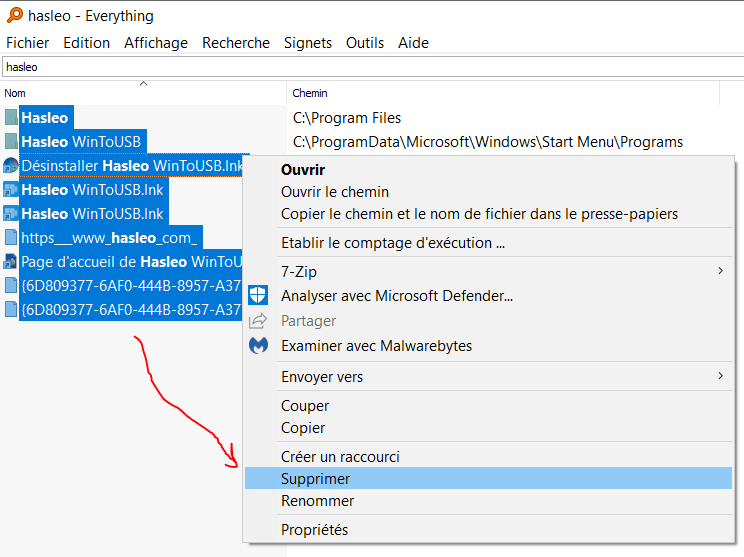Image resolution: width=744 pixels, height=557 pixels.
Task: Open the Signets menu
Action: click(308, 43)
